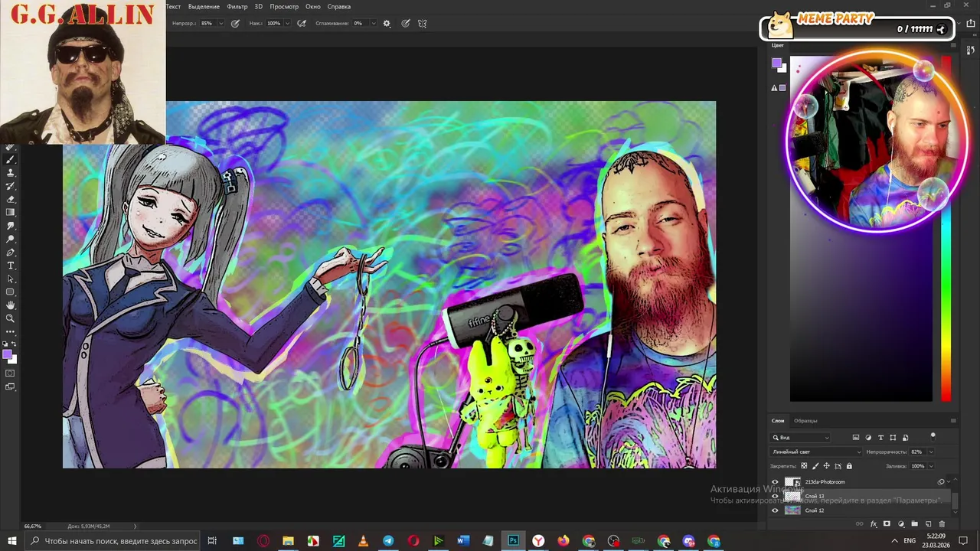
Task: Open the Фильтр menu
Action: [x=237, y=6]
